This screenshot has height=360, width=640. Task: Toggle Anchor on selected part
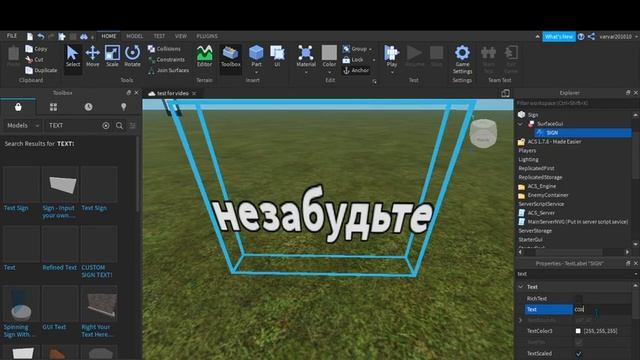point(356,70)
